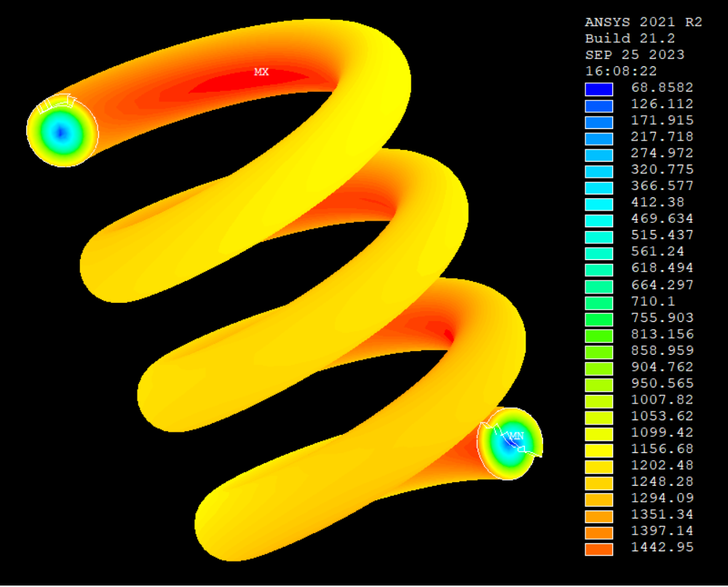Click the SEP 25 2023 date text
The image size is (728, 587).
[635, 55]
